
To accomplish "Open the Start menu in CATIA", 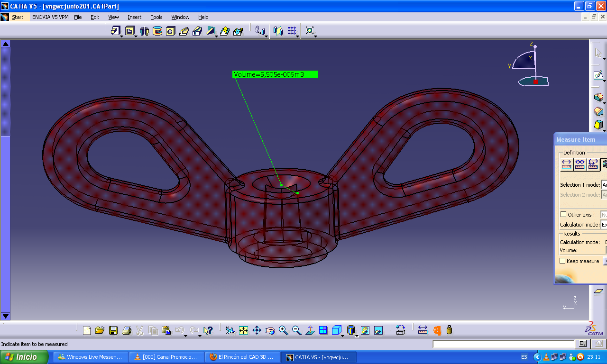I will tap(18, 17).
